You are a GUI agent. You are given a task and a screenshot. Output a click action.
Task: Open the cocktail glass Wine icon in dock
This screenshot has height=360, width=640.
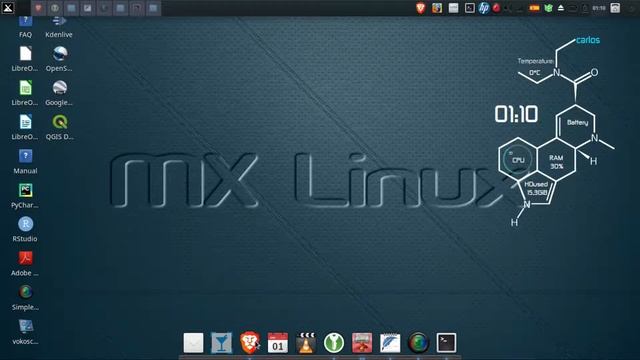click(222, 342)
